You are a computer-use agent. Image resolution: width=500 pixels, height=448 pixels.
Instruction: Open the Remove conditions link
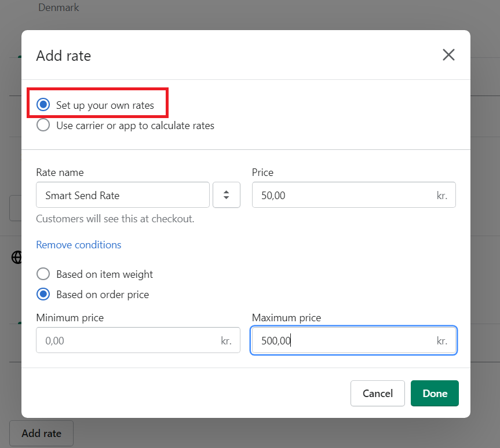[x=78, y=244]
